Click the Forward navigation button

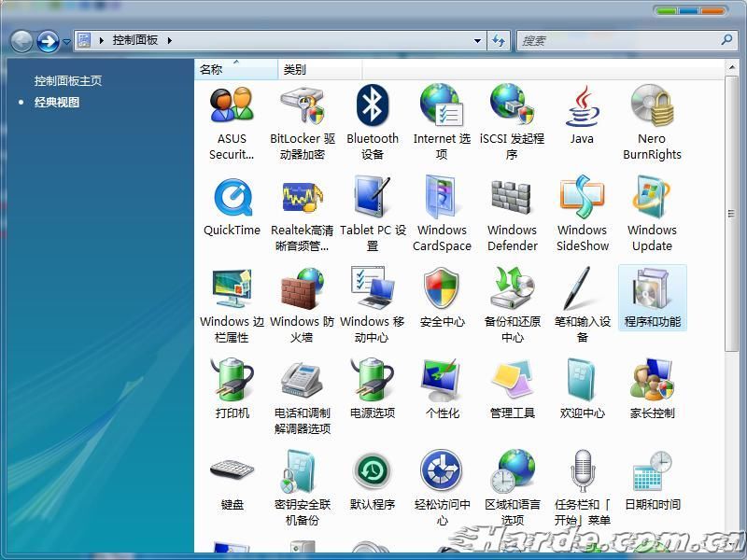click(x=49, y=41)
